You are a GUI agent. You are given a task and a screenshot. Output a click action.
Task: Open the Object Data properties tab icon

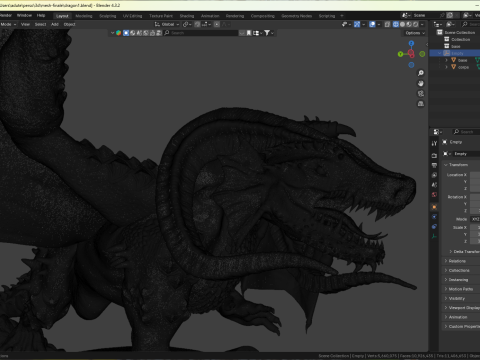point(434,236)
